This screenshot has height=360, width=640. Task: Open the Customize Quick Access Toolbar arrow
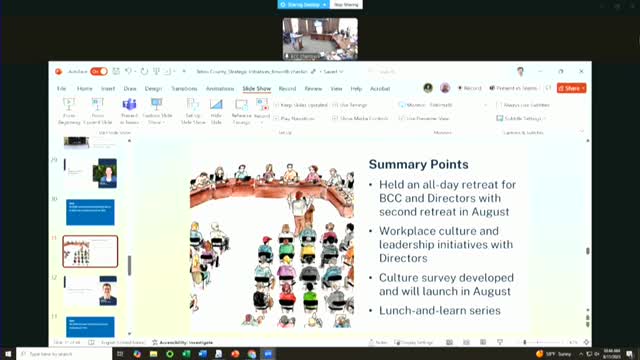[184, 71]
